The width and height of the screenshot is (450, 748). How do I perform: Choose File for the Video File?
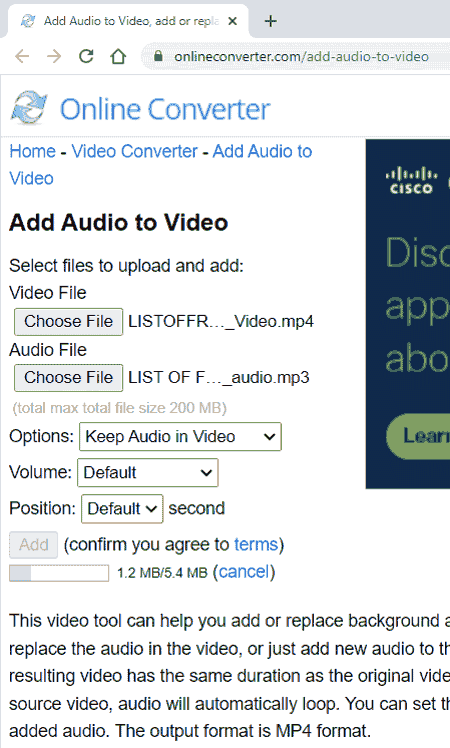point(68,322)
